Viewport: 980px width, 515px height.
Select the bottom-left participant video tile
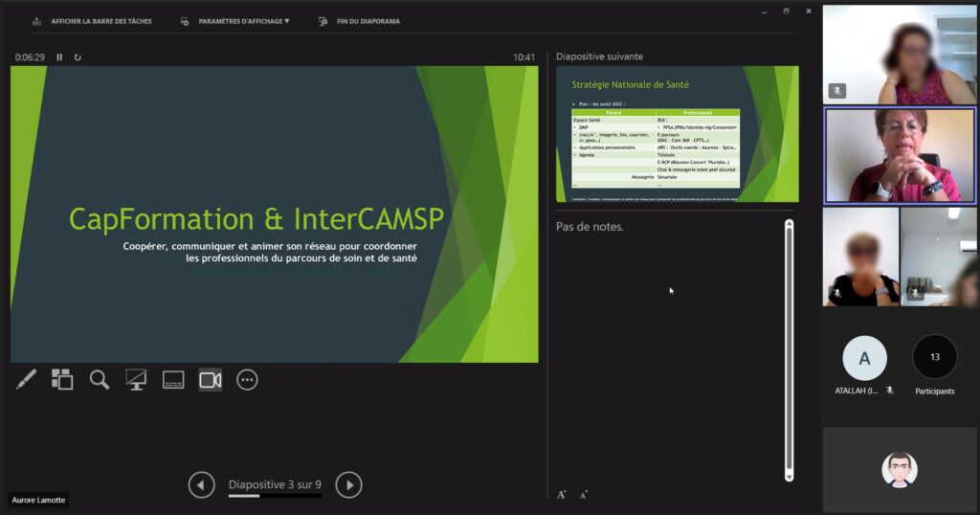(860, 257)
